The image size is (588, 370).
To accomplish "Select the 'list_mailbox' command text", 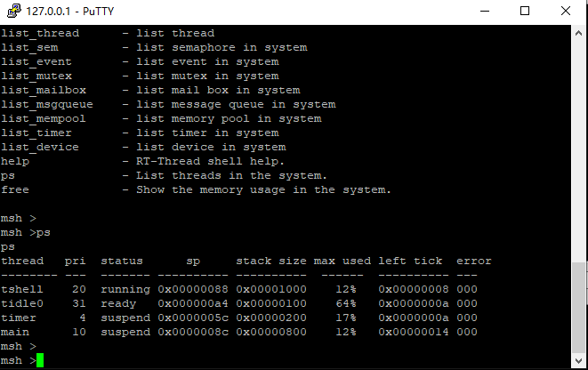I will (44, 91).
